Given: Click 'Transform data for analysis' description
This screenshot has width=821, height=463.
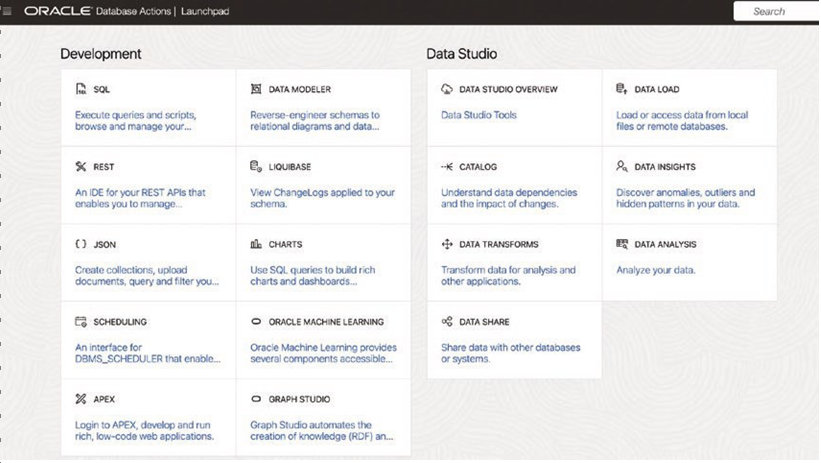Looking at the screenshot, I should [508, 275].
